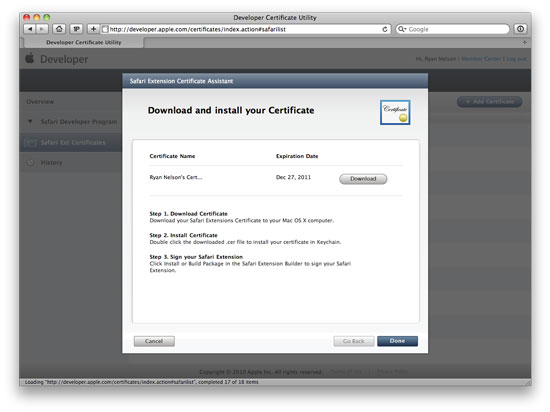Screen dimensions: 550x412
Task: Click the toolbar button right of search
Action: tap(520, 29)
